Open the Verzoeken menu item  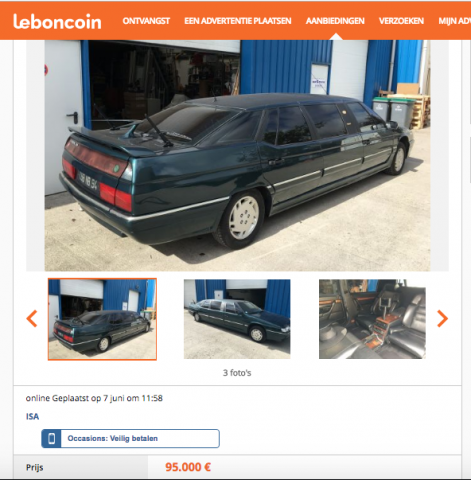coord(401,21)
